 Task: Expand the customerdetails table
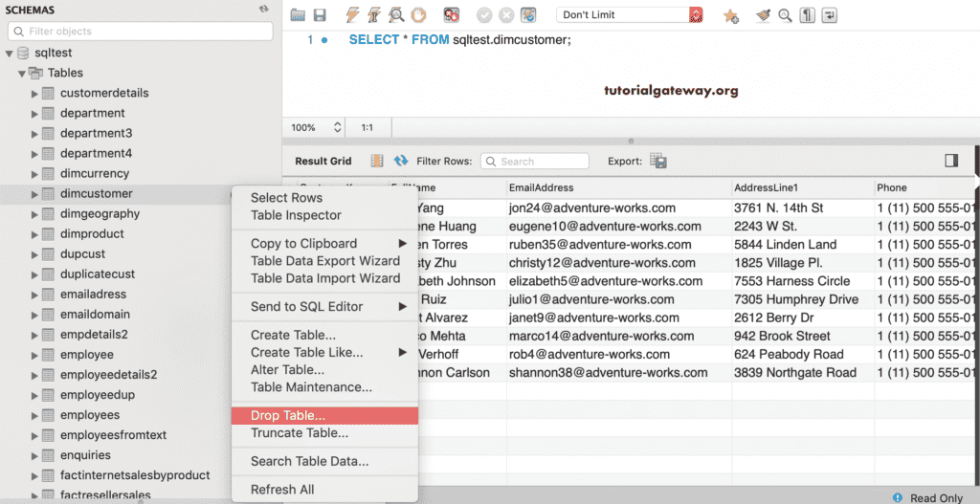pyautogui.click(x=34, y=93)
